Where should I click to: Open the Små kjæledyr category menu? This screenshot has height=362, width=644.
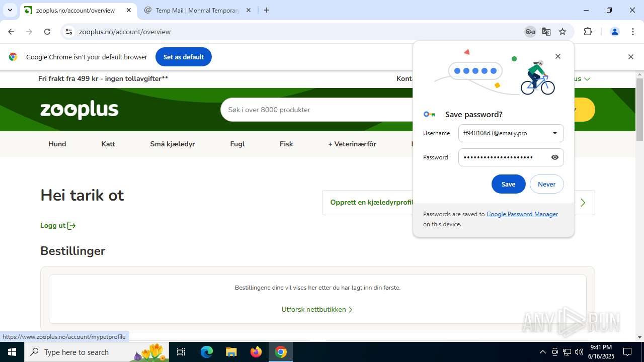(x=173, y=144)
